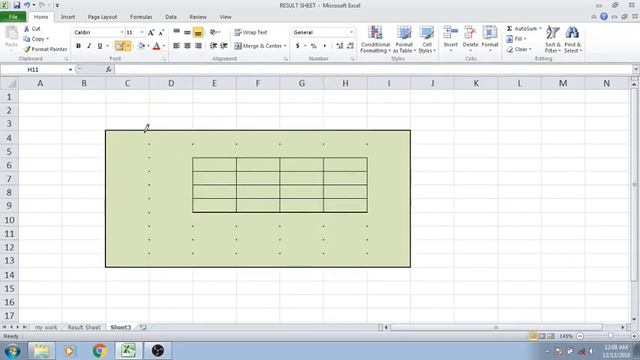The height and width of the screenshot is (360, 640).
Task: Click the Cut scissors icon
Action: coord(27,29)
